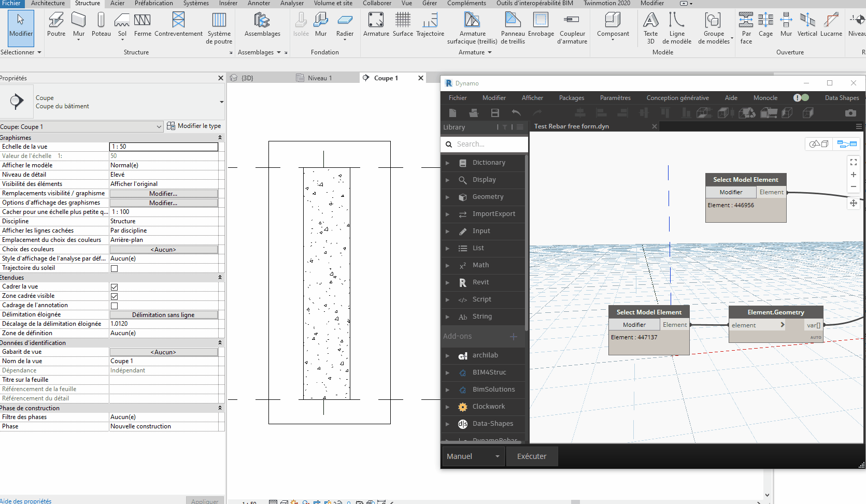Viewport: 866px width, 504px height.
Task: Click Dynamo open file icon
Action: [x=474, y=113]
